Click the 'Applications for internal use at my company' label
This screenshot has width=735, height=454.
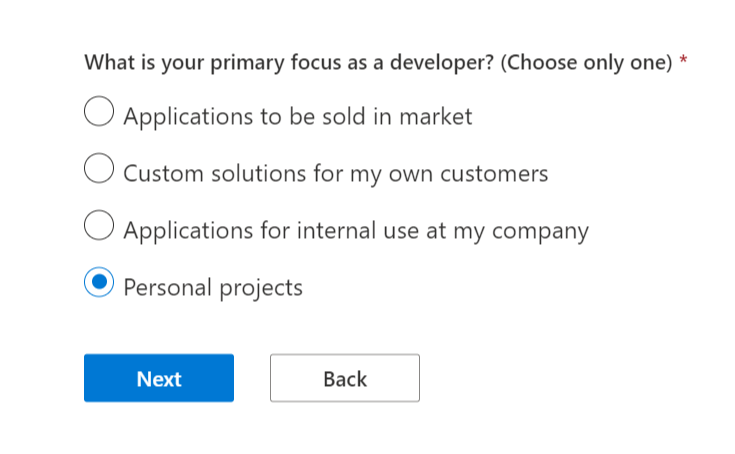tap(355, 231)
